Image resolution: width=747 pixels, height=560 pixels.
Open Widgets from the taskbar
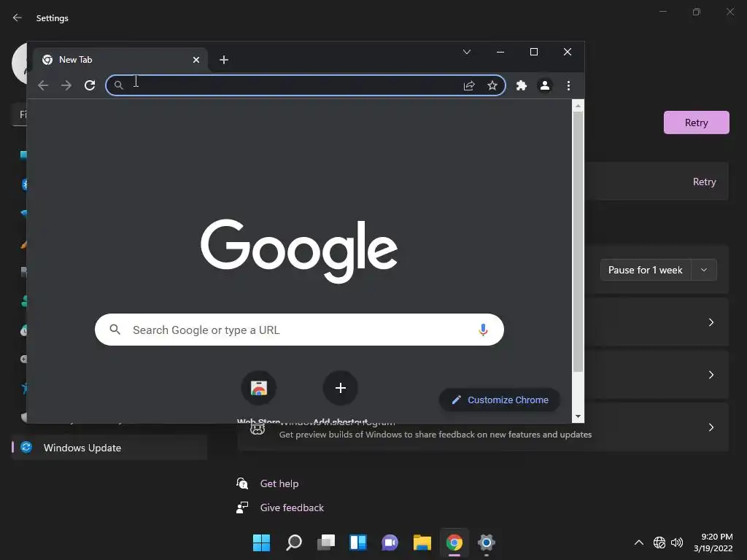(x=357, y=542)
